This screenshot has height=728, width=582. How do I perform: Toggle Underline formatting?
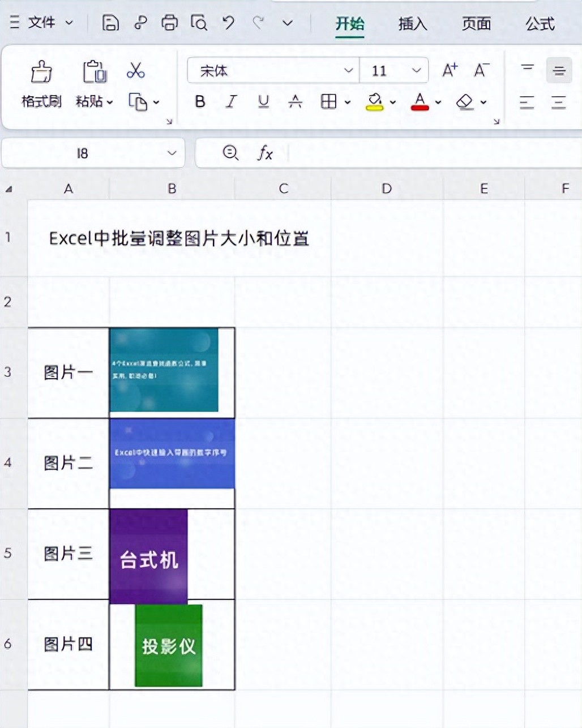coord(263,102)
